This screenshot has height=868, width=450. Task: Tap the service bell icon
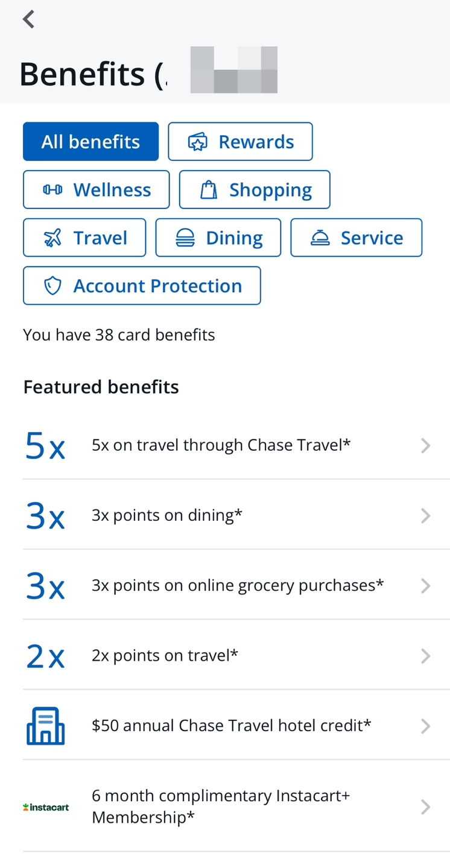tap(320, 238)
